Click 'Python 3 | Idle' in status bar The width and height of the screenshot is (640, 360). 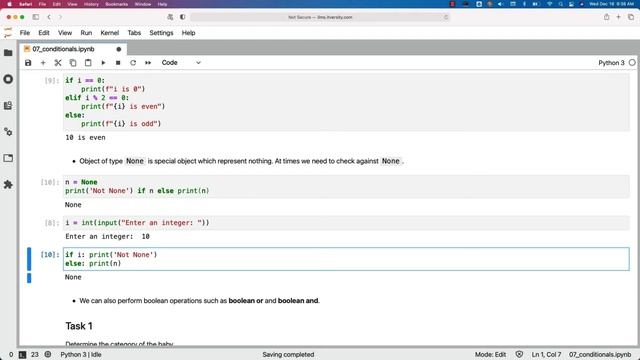[81, 355]
